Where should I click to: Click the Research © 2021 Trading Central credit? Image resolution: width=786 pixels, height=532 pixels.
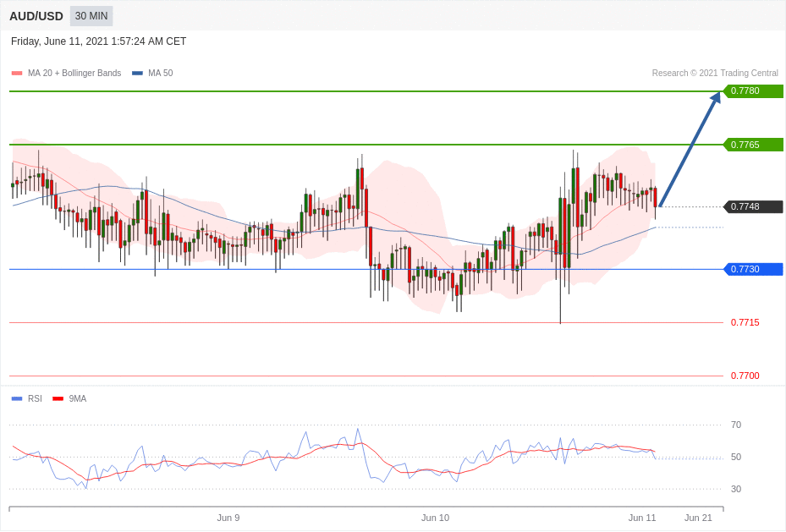point(714,74)
